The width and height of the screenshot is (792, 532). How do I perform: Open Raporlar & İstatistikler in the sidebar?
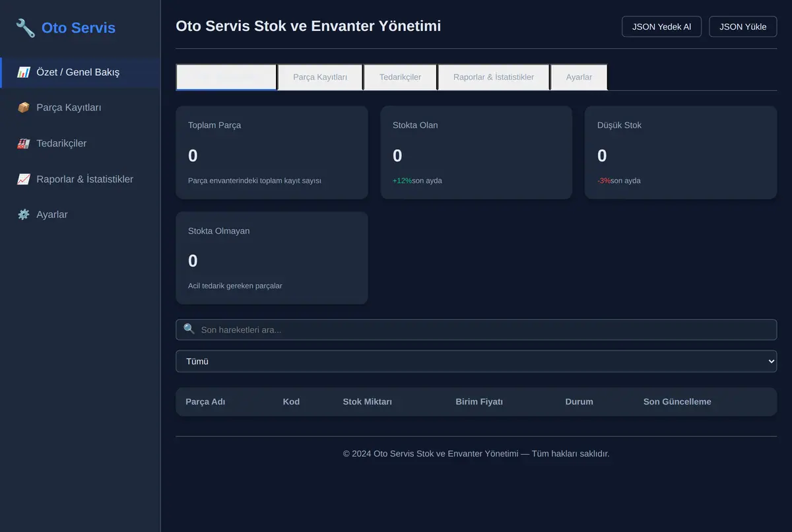pos(80,179)
